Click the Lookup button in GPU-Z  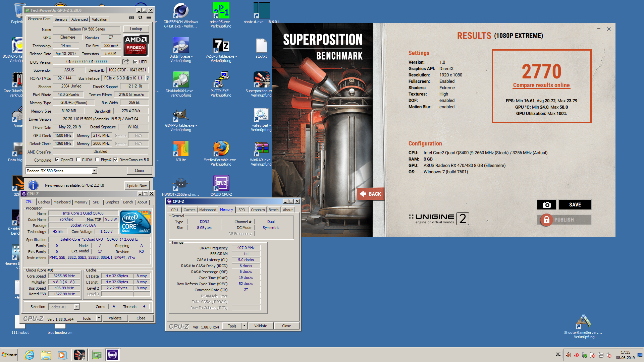click(136, 29)
